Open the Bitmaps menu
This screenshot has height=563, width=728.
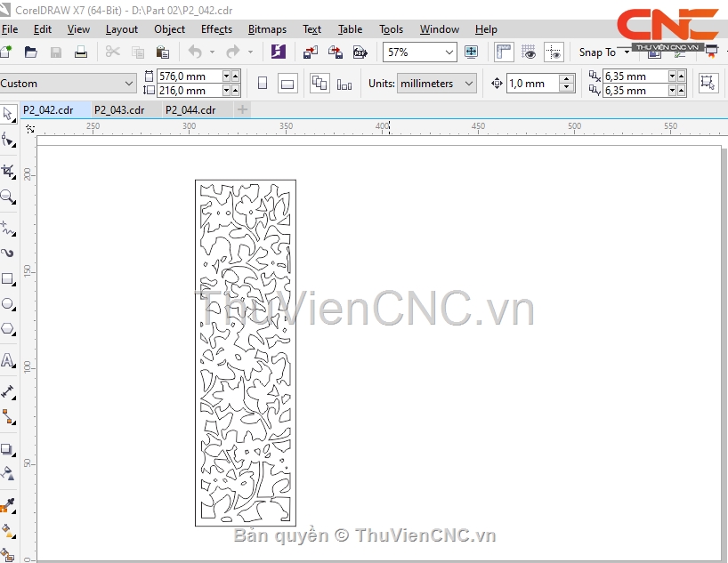click(x=267, y=29)
